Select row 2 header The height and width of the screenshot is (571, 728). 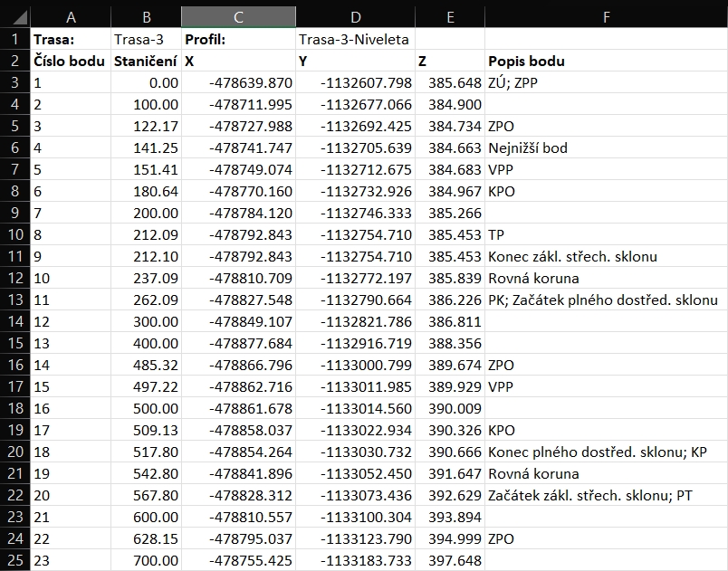point(14,62)
